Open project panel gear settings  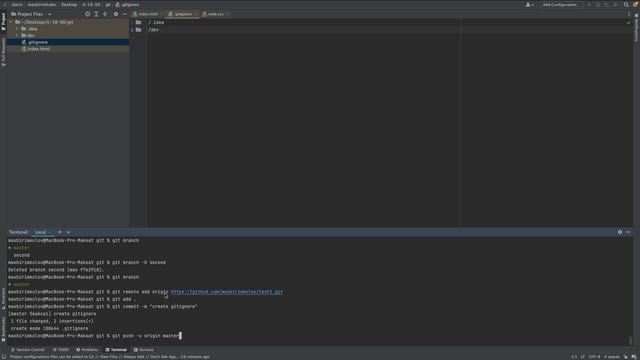(x=116, y=14)
